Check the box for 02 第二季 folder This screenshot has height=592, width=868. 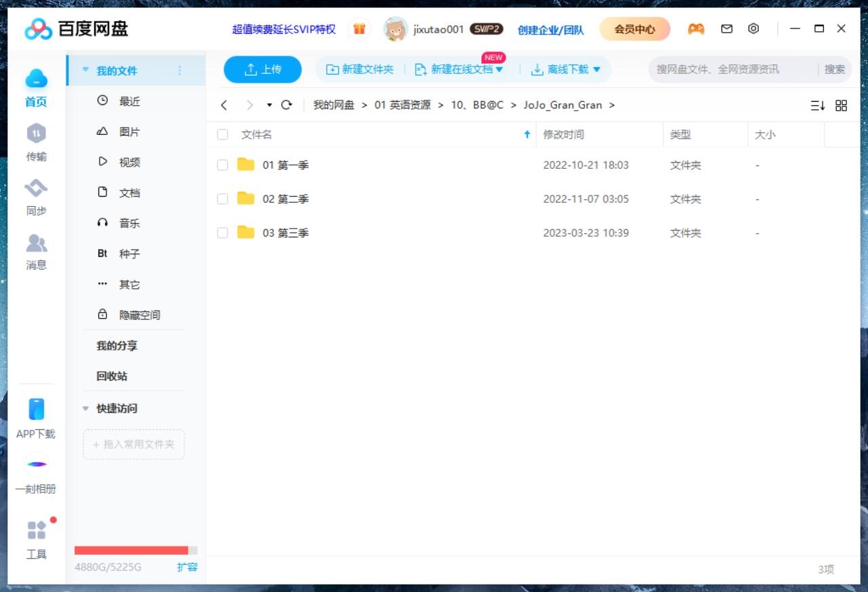(222, 199)
